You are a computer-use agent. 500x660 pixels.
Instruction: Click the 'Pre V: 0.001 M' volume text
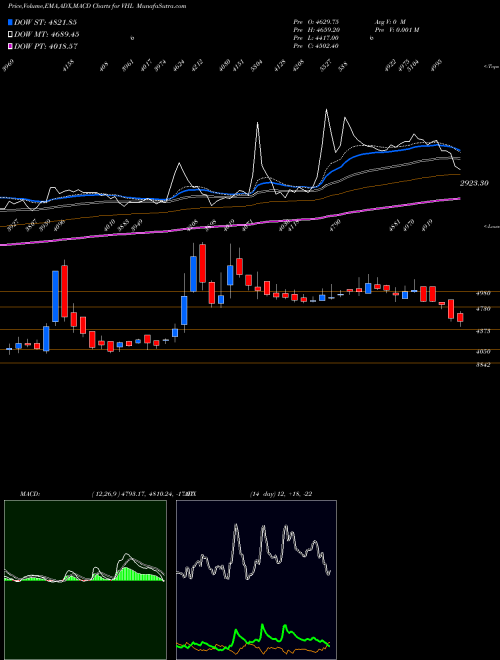[397, 30]
